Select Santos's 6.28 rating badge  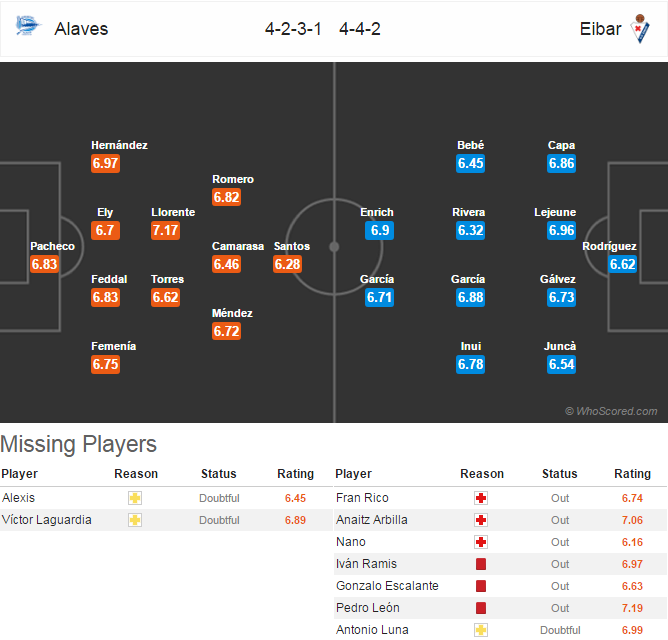(x=288, y=264)
